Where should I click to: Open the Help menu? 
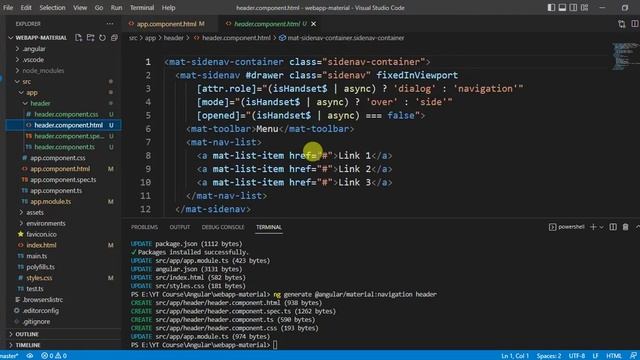[168, 7]
